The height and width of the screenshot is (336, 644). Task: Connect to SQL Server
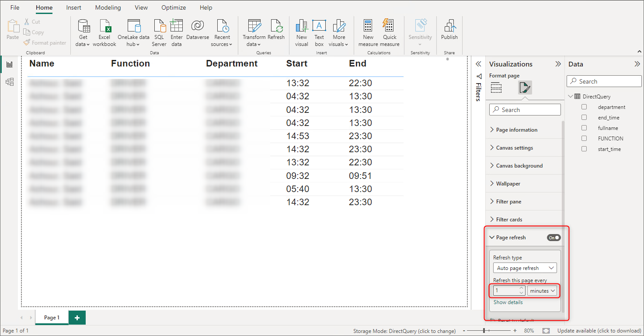click(x=159, y=33)
